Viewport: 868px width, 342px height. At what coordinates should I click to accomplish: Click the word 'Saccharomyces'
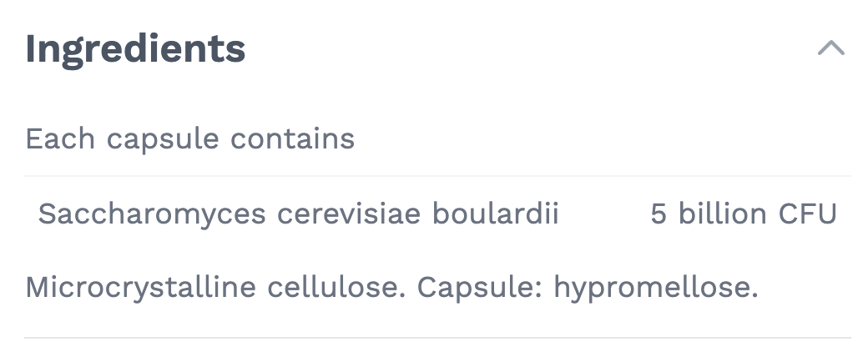(x=153, y=214)
